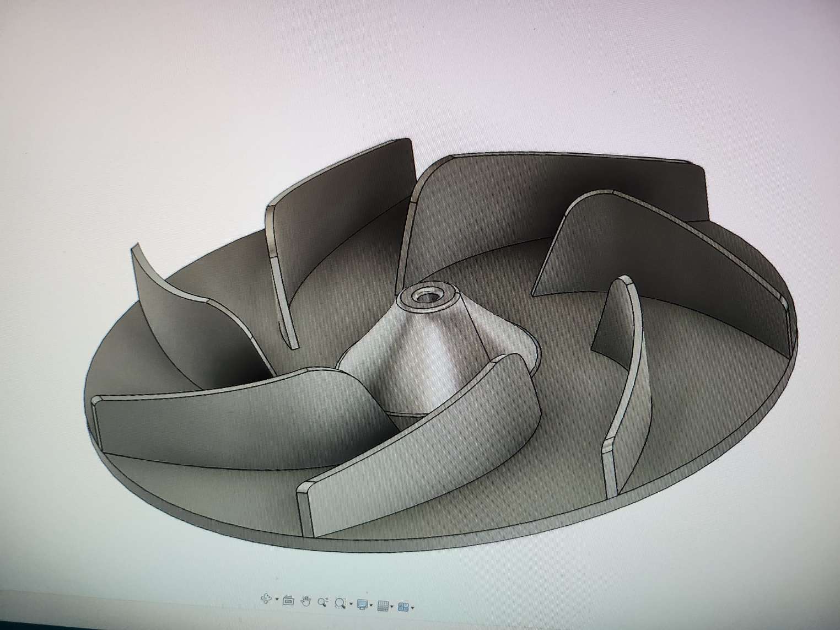This screenshot has height=630, width=840.
Task: Select the Orbit tool
Action: (266, 600)
